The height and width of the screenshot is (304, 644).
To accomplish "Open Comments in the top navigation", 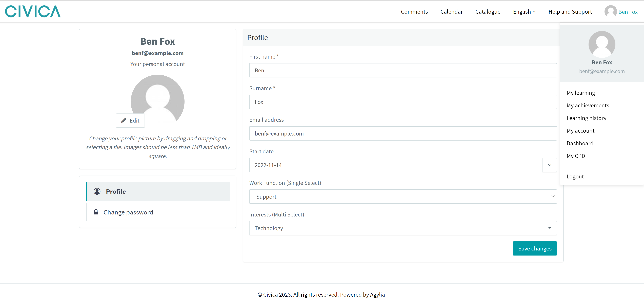I will click(x=414, y=12).
